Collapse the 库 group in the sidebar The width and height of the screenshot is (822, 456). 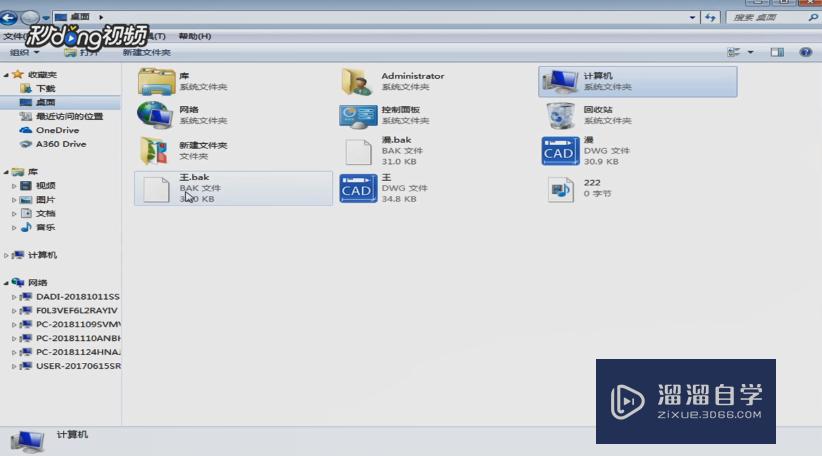click(x=6, y=172)
